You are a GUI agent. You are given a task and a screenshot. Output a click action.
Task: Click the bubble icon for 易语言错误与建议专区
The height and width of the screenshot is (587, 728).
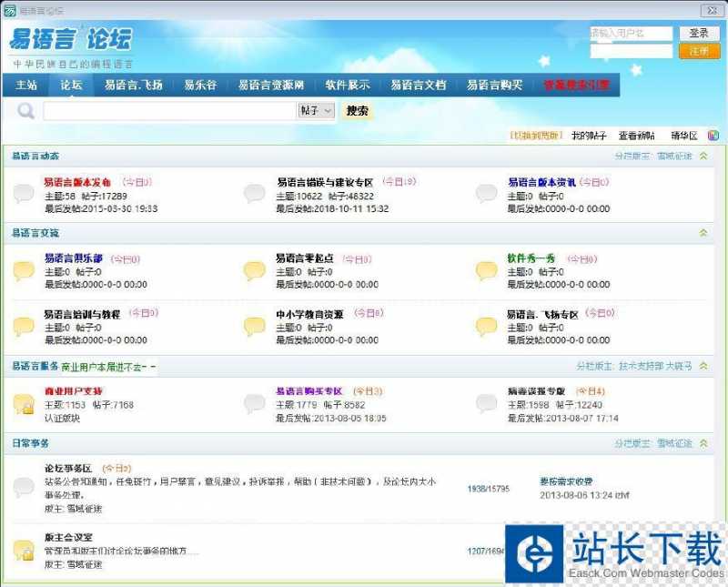255,194
